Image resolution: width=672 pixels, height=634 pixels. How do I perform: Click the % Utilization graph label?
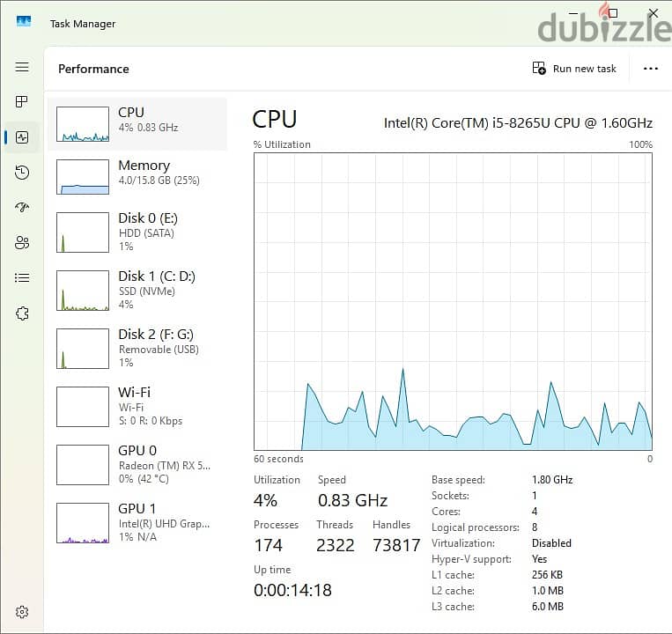[282, 144]
